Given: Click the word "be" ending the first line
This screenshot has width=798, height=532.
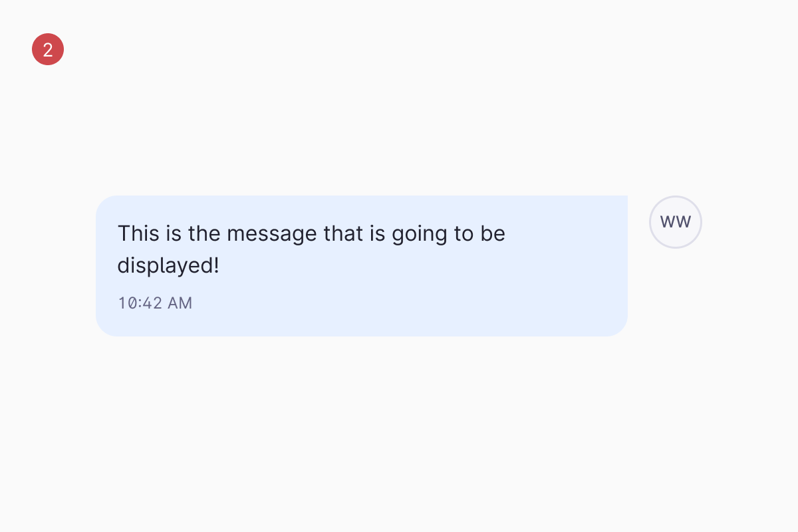Looking at the screenshot, I should (x=493, y=234).
